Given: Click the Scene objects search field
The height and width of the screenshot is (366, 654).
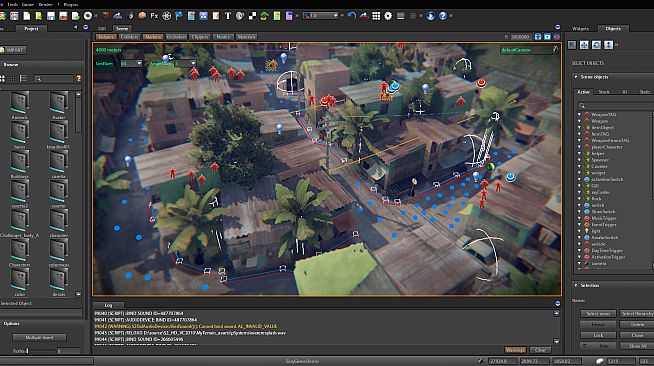Looking at the screenshot, I should pyautogui.click(x=615, y=105).
